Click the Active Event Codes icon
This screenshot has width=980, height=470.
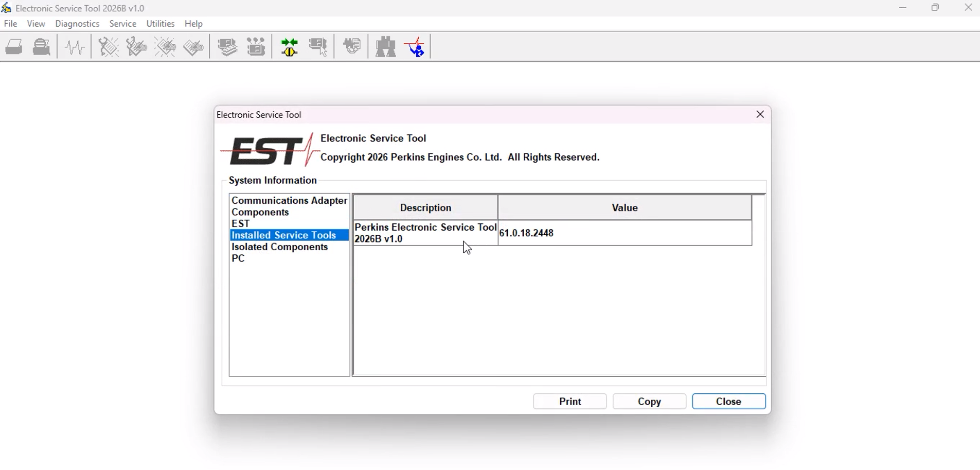pyautogui.click(x=166, y=47)
